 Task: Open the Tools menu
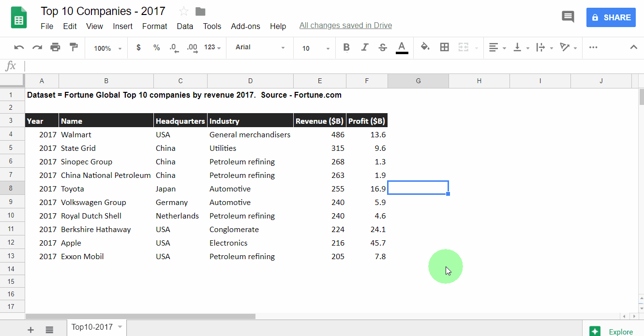[212, 26]
